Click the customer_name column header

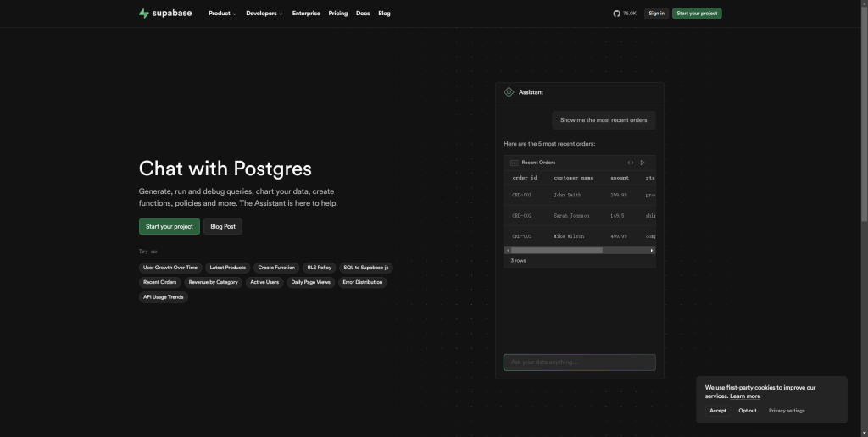574,178
